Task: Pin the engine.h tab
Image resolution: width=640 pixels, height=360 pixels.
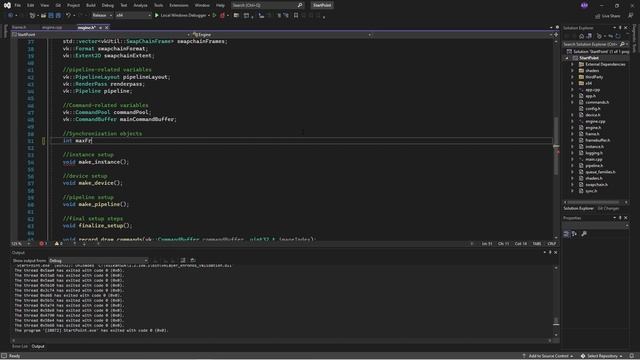Action: pos(100,28)
